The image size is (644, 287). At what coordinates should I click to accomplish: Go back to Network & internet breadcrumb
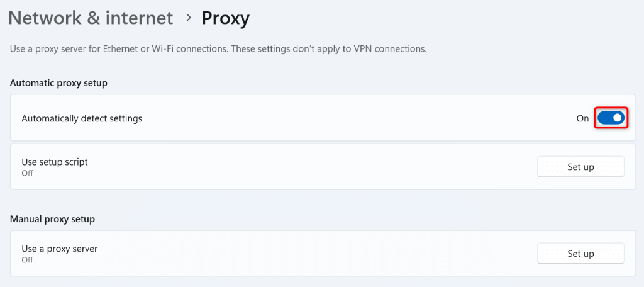(91, 18)
